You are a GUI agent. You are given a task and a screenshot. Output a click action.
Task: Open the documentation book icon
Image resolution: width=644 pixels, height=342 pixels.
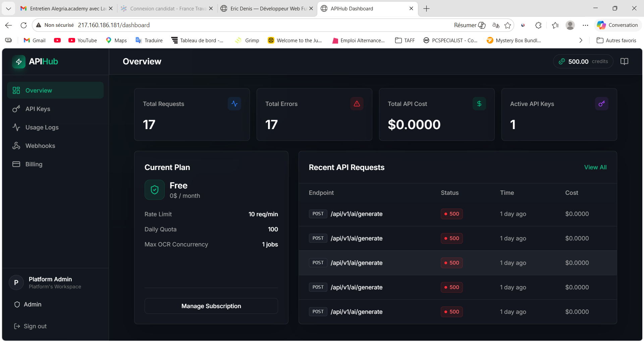tap(624, 61)
